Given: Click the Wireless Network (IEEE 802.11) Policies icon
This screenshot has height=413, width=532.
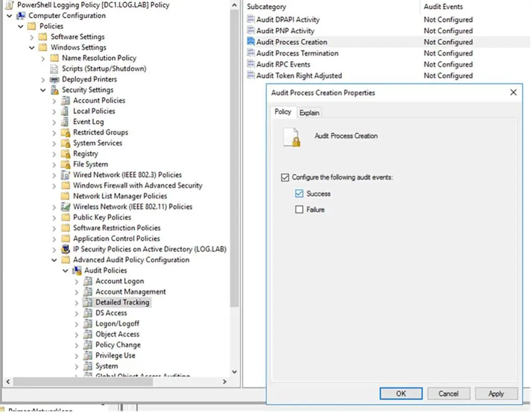Looking at the screenshot, I should 66,206.
